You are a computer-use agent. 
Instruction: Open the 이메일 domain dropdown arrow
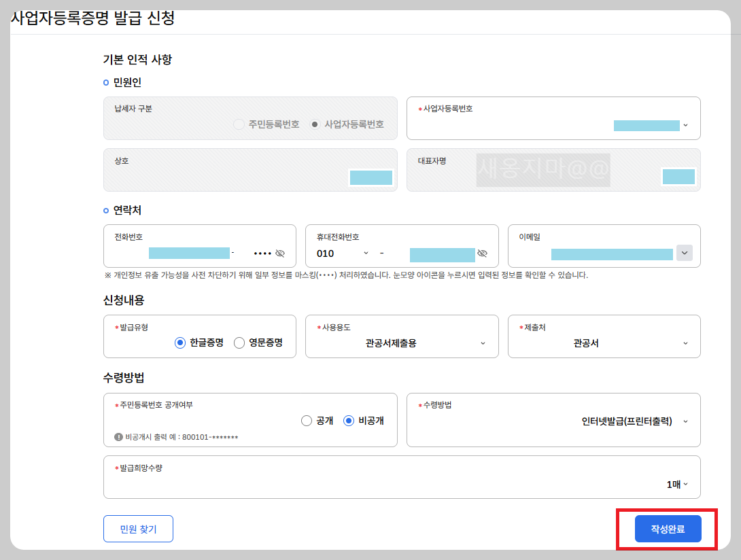(685, 253)
